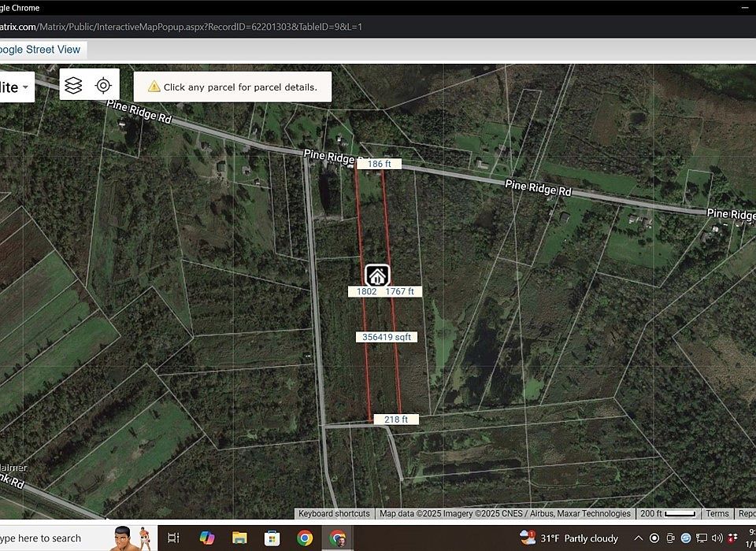756x551 pixels.
Task: Click the 200 ft map scale bar
Action: [668, 513]
